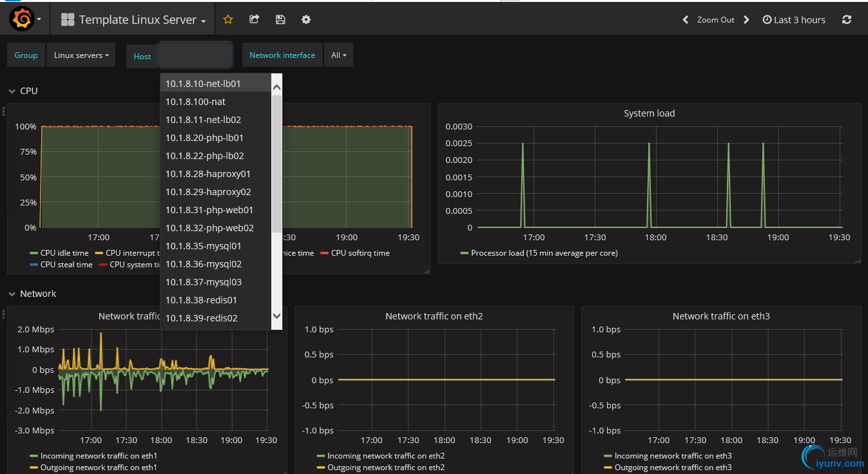Open the Grafana logo main menu
The image size is (868, 474).
22,20
